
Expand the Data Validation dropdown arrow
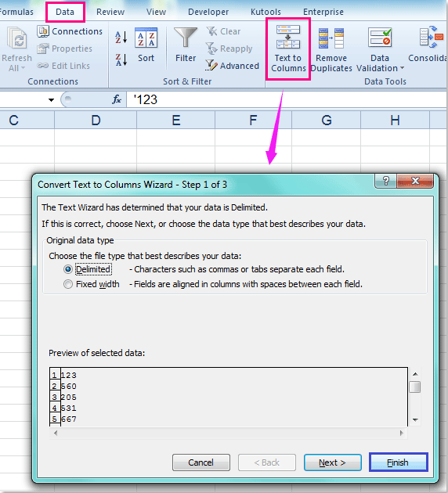(x=402, y=68)
